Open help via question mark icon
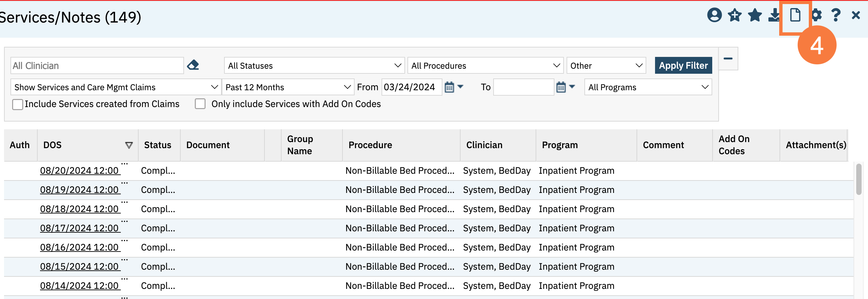 pyautogui.click(x=836, y=15)
